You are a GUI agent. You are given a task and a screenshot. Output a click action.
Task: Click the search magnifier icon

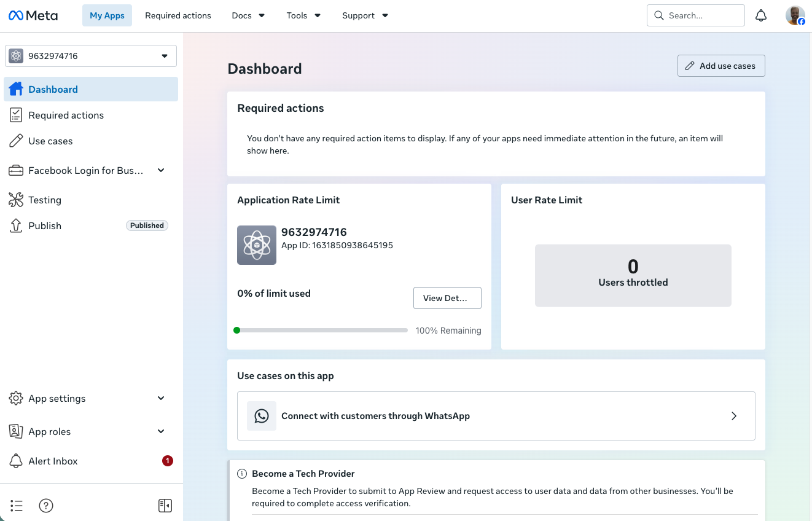pos(659,15)
